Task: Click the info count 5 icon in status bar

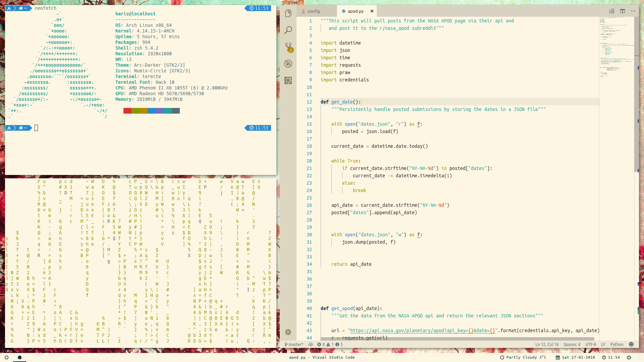Action: 339,344
